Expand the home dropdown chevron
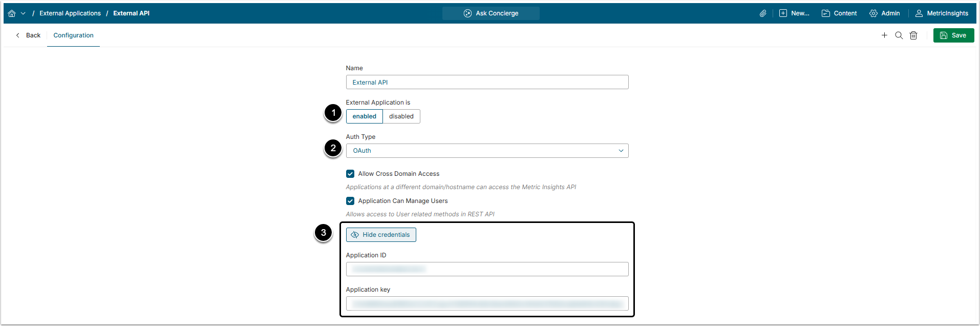The width and height of the screenshot is (980, 326). click(23, 13)
